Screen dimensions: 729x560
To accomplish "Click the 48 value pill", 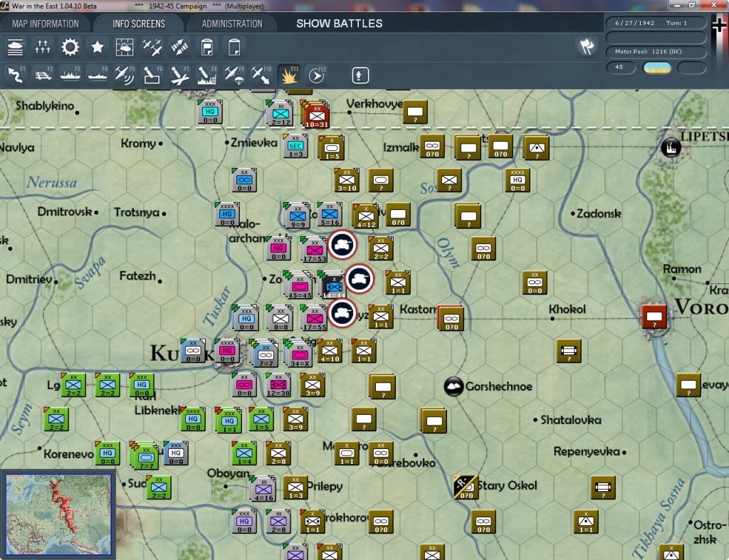I will [x=621, y=68].
